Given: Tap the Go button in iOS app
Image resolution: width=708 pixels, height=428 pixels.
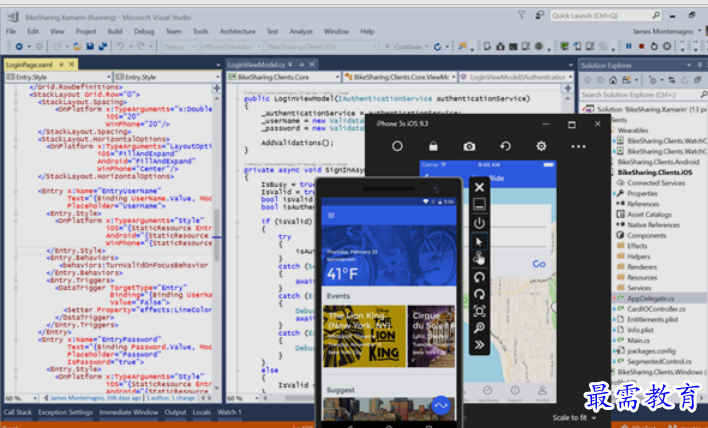Looking at the screenshot, I should coord(539,264).
